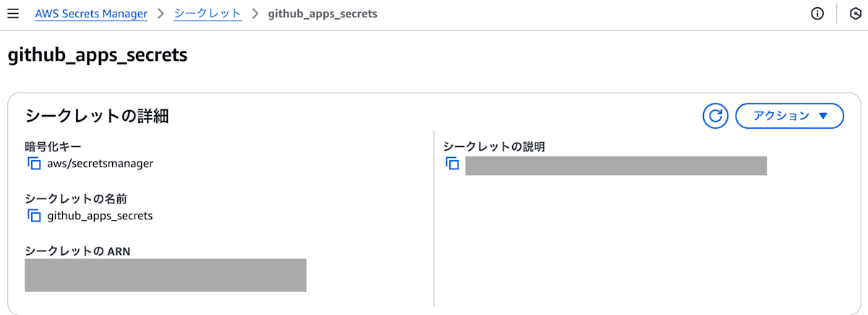The image size is (868, 315).
Task: Open the hamburger navigation menu
Action: [13, 14]
